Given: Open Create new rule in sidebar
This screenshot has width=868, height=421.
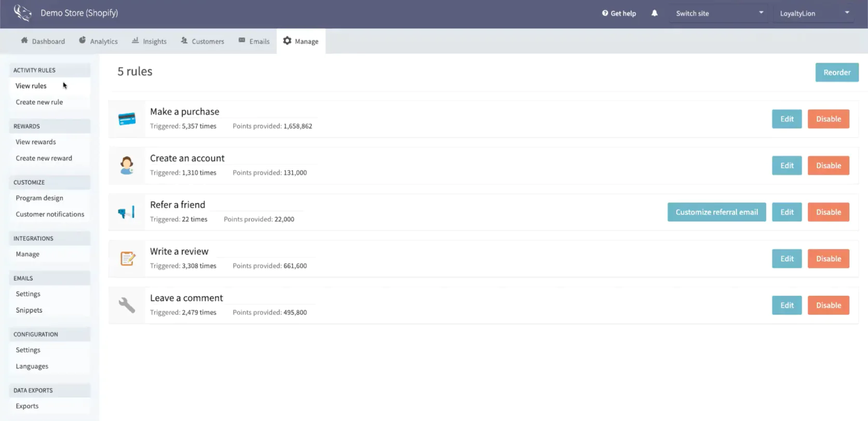Looking at the screenshot, I should [x=39, y=102].
